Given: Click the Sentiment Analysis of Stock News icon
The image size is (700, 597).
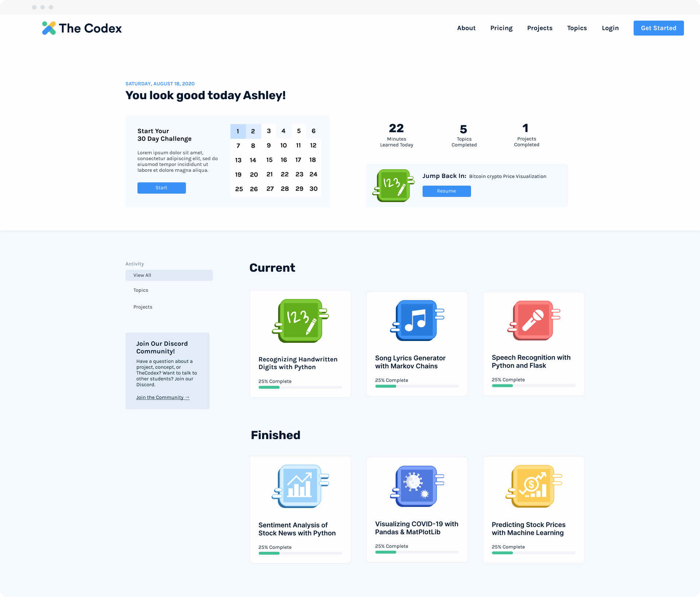Looking at the screenshot, I should [300, 486].
